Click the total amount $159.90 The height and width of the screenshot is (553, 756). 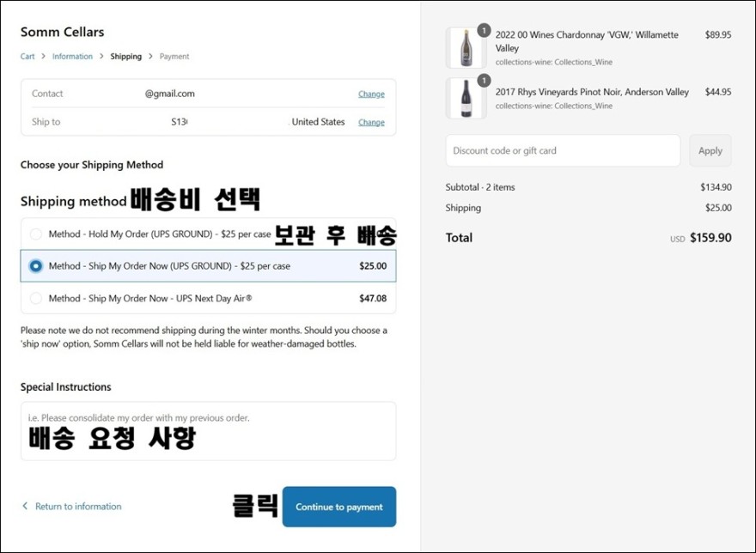[x=710, y=238]
